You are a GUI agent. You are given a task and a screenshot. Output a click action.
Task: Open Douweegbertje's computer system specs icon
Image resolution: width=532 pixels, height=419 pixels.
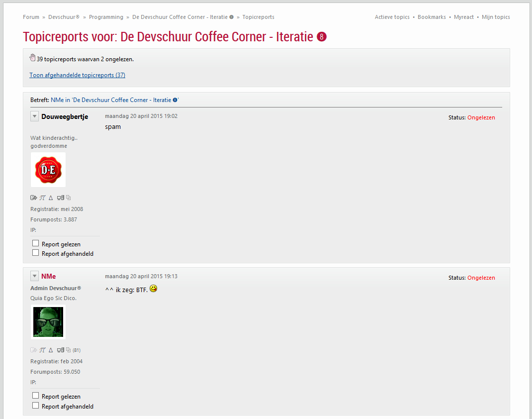(60, 198)
